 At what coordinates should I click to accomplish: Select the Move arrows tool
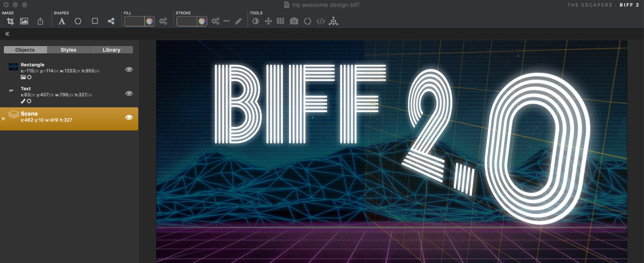pos(268,21)
